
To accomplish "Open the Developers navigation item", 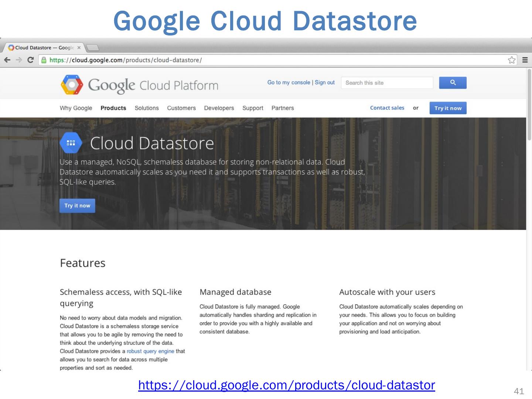I will pyautogui.click(x=219, y=108).
